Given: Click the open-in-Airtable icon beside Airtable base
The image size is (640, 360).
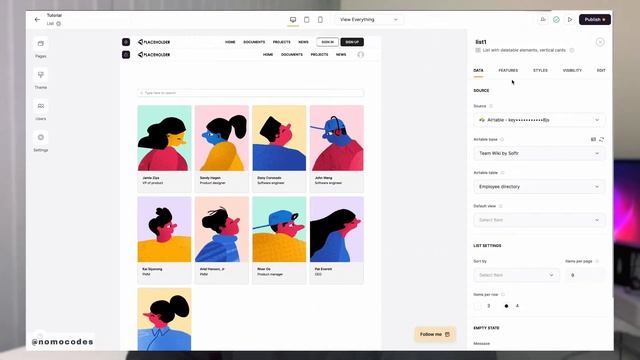Looking at the screenshot, I should [x=593, y=139].
